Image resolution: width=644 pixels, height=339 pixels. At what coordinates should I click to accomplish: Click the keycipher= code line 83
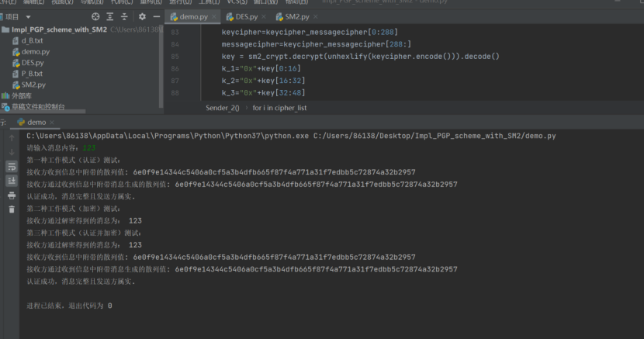[x=310, y=32]
